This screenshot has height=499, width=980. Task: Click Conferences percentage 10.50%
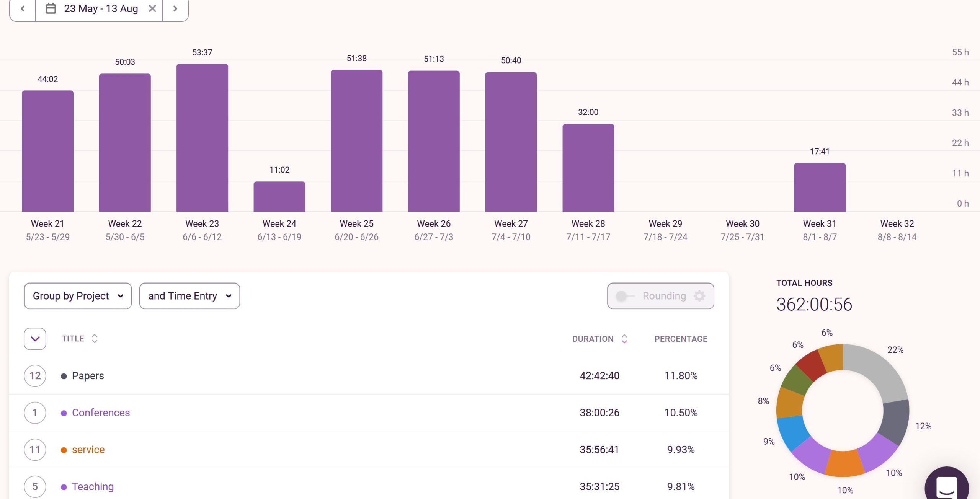681,413
